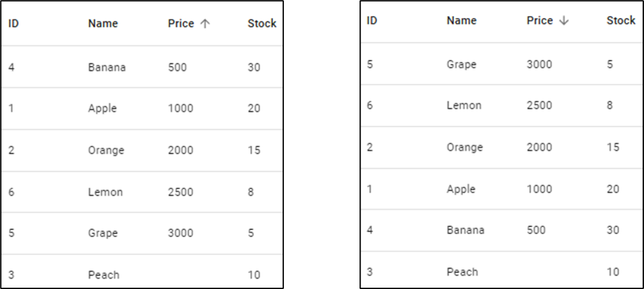The height and width of the screenshot is (289, 644).
Task: Click Banana price 500 in the descending-price table
Action: (x=536, y=230)
